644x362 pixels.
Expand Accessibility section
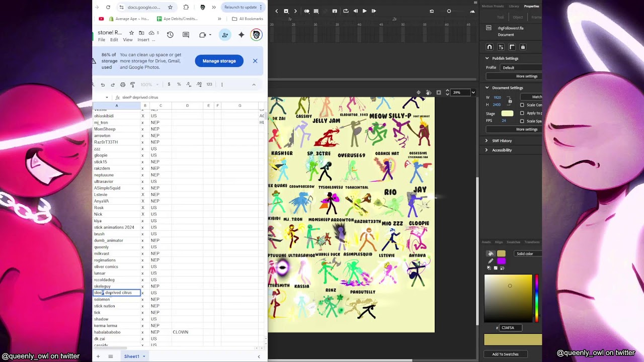pyautogui.click(x=487, y=150)
